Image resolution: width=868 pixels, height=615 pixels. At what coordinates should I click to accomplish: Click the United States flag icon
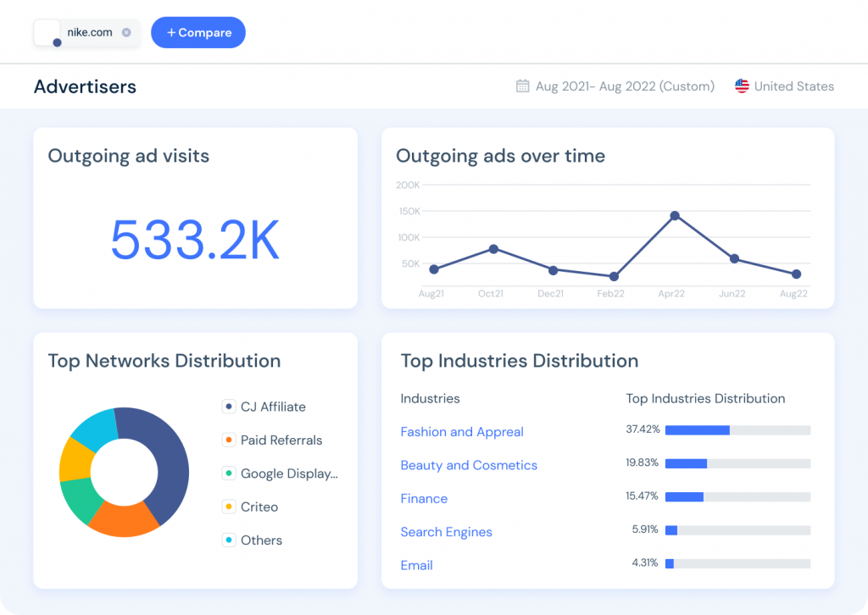coord(742,86)
